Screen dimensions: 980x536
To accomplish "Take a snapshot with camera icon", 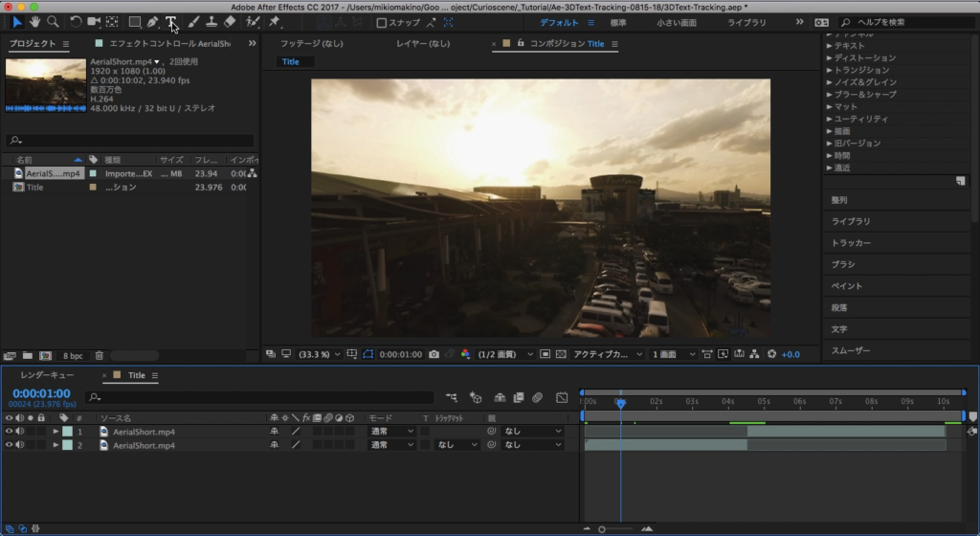I will pos(434,354).
